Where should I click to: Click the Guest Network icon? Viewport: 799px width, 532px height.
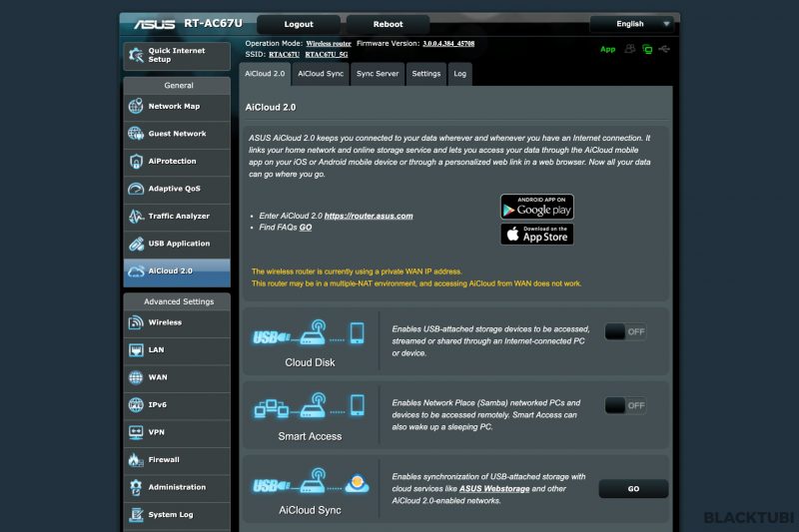coord(136,134)
